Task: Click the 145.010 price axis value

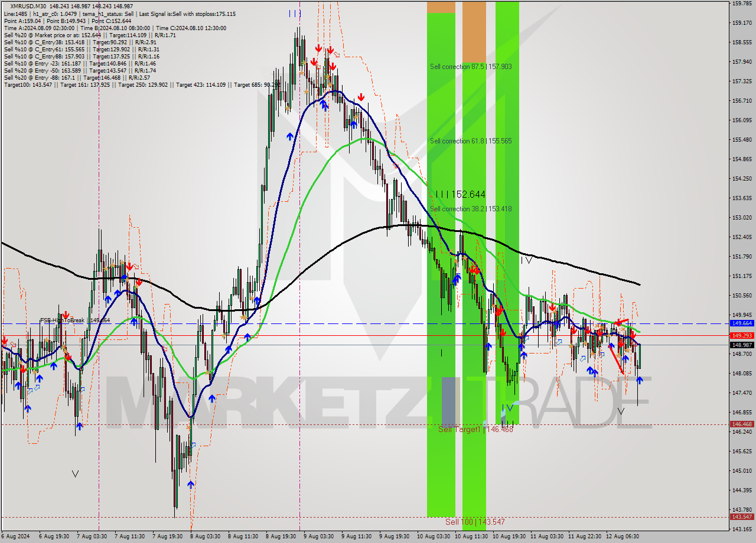Action: (x=742, y=471)
